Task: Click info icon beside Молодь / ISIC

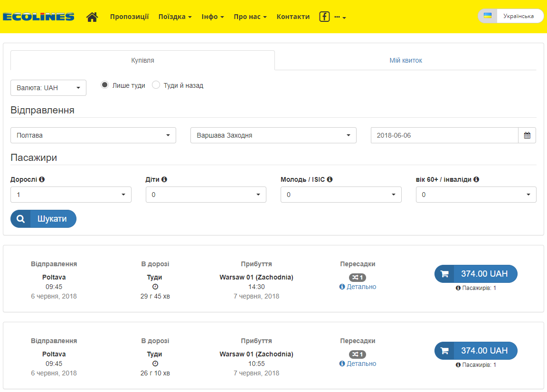Action: (330, 179)
